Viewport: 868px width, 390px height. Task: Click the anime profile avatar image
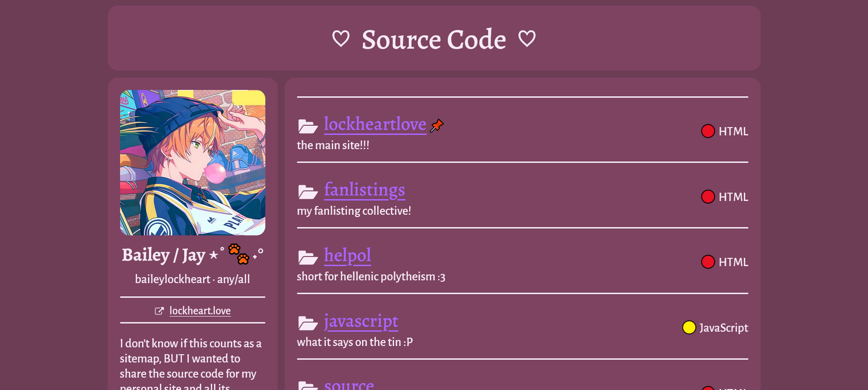coord(192,163)
